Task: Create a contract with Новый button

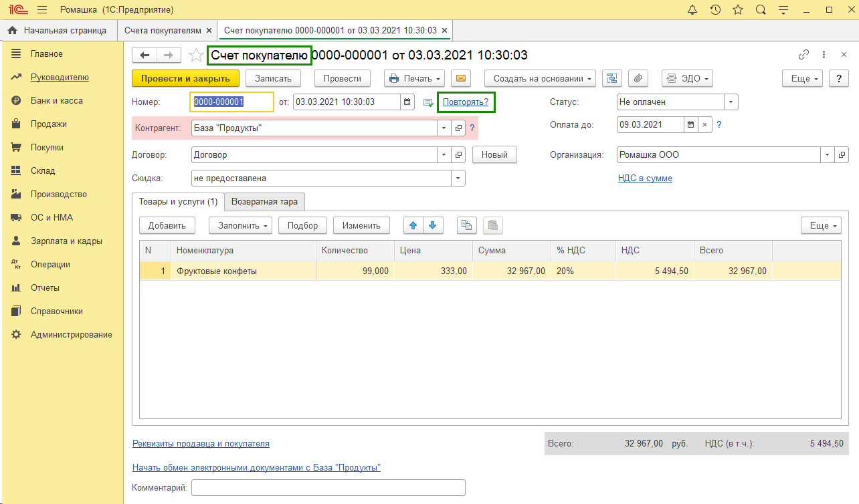Action: tap(495, 154)
